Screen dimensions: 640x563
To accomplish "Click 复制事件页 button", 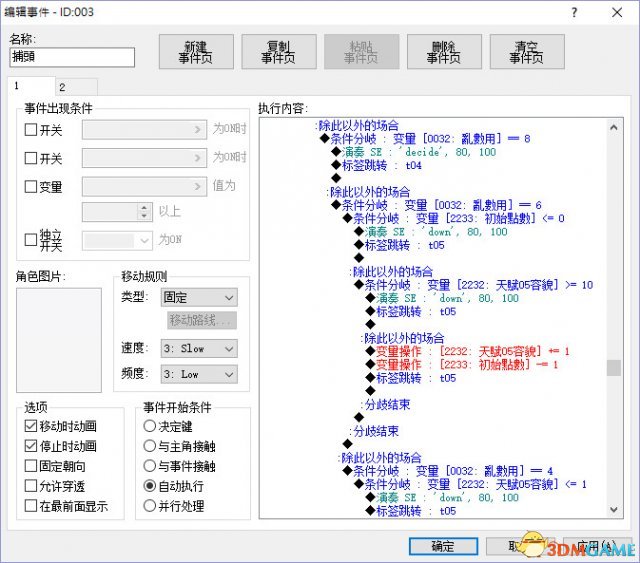I will tap(279, 52).
